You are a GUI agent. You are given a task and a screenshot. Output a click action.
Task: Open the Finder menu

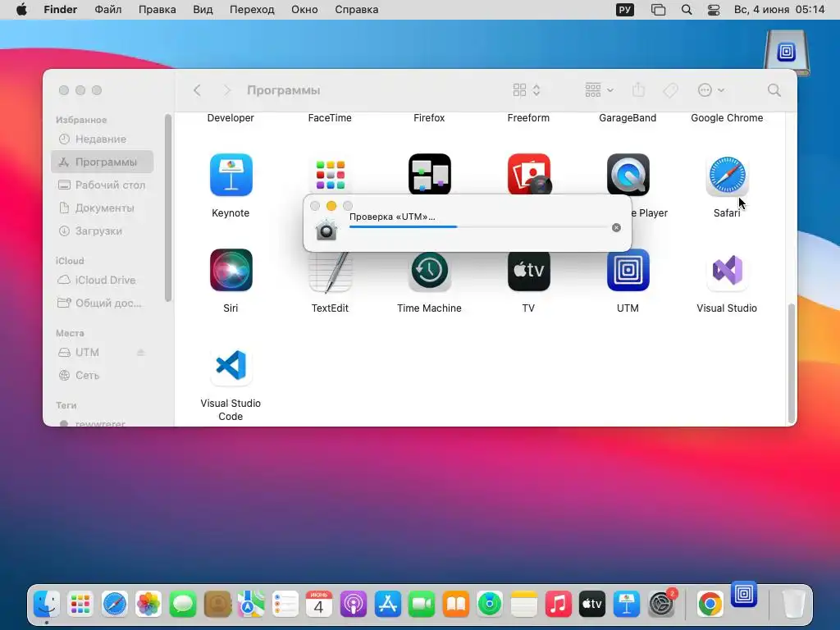coord(61,10)
